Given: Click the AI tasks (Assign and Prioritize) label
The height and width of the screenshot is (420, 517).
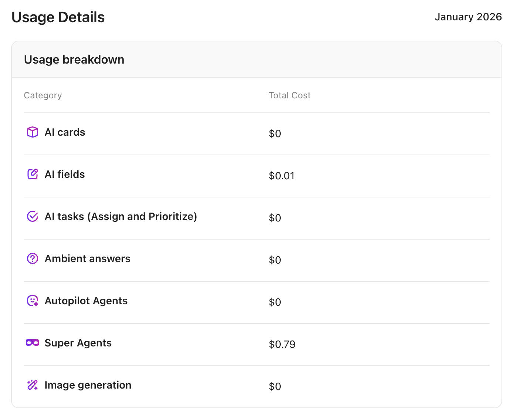Looking at the screenshot, I should (x=121, y=216).
